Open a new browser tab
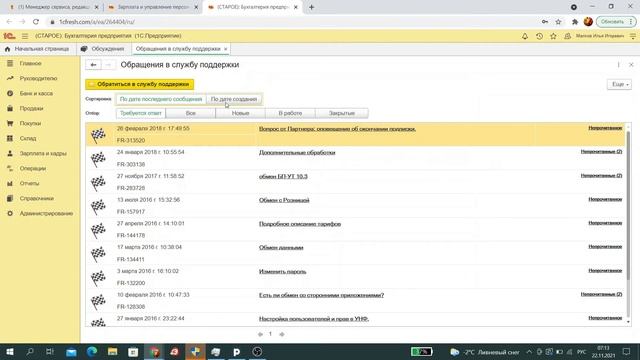640x360 pixels. tap(311, 7)
